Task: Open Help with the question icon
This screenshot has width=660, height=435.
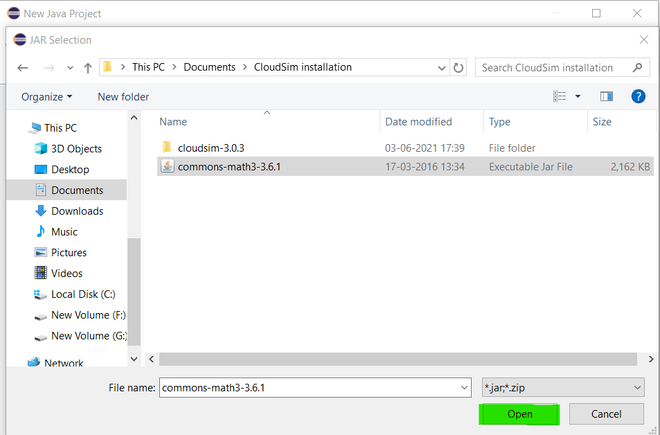Action: pos(638,96)
